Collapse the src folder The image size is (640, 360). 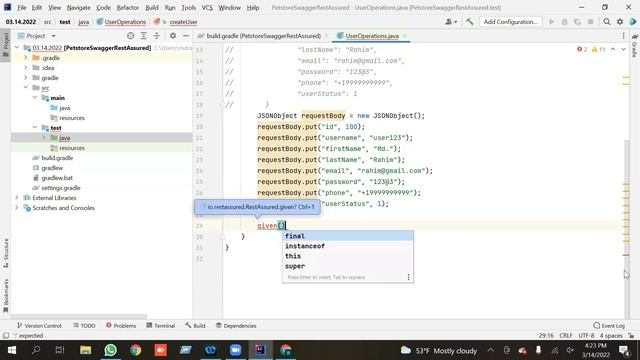click(x=26, y=88)
